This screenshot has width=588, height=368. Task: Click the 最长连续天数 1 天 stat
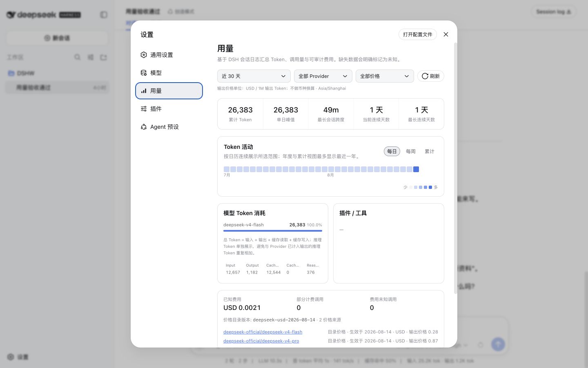421,114
